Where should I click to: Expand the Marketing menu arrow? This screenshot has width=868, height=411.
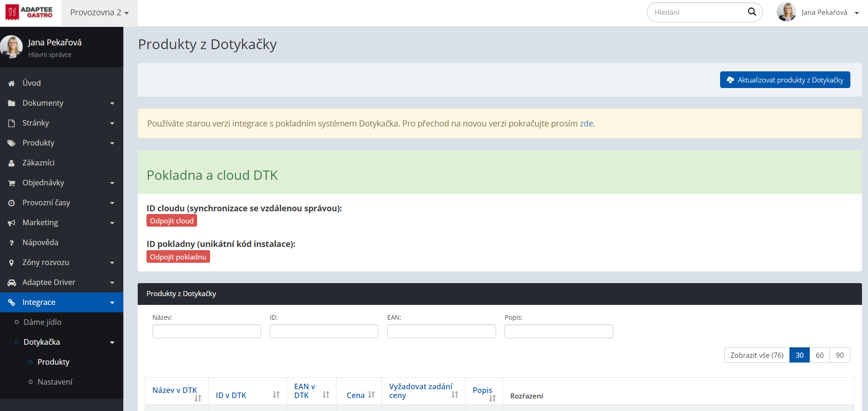[x=112, y=223]
